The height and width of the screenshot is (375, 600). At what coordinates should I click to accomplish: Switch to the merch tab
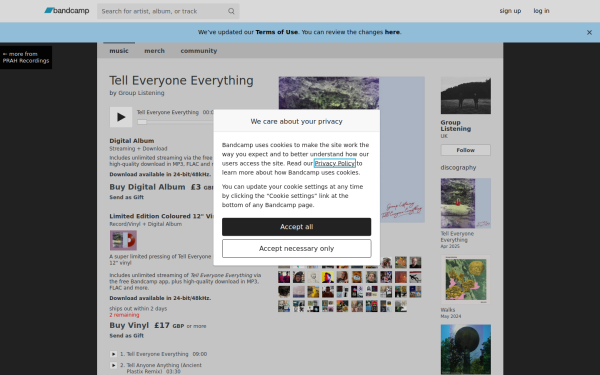pyautogui.click(x=154, y=51)
